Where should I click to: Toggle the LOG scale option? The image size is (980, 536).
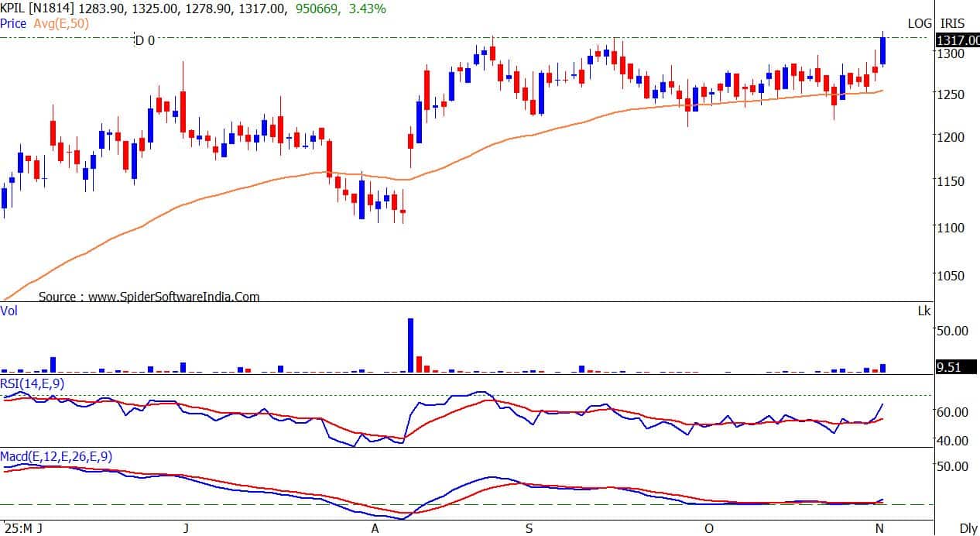920,23
